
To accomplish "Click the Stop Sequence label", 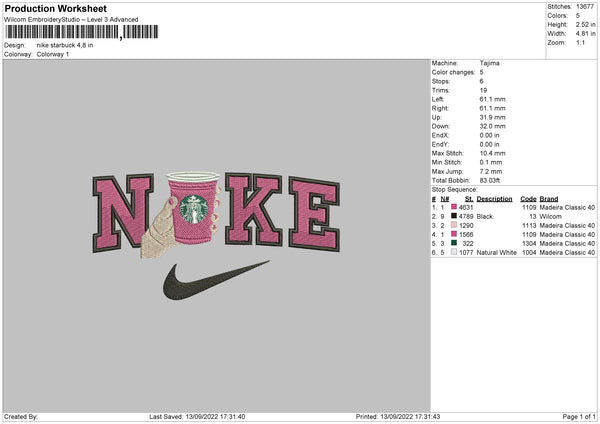I will 454,190.
